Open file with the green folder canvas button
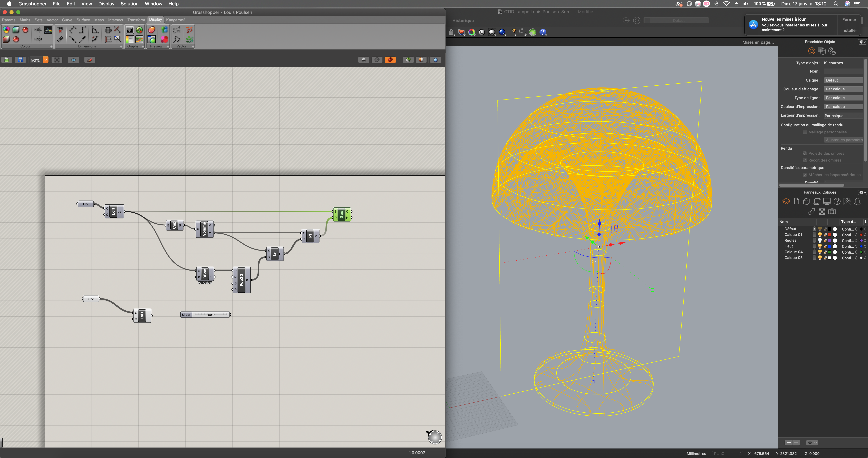The height and width of the screenshot is (458, 868). tap(7, 60)
